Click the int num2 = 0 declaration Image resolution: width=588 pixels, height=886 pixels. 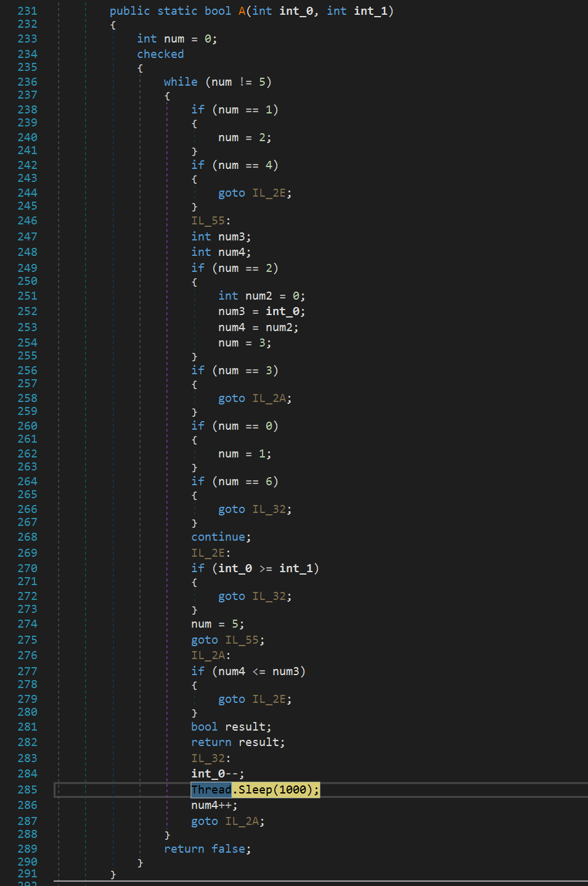[x=261, y=296]
